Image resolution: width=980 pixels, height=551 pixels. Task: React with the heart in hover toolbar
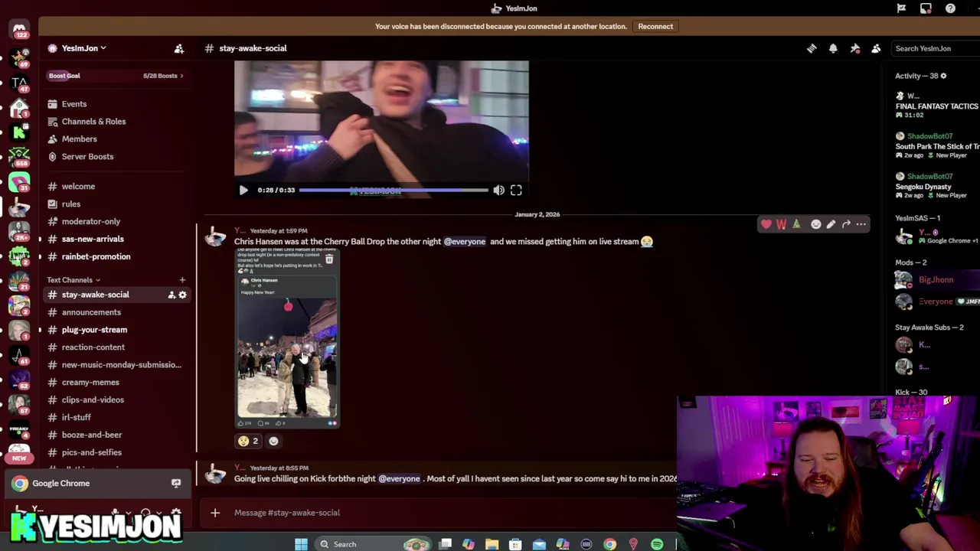(x=766, y=224)
